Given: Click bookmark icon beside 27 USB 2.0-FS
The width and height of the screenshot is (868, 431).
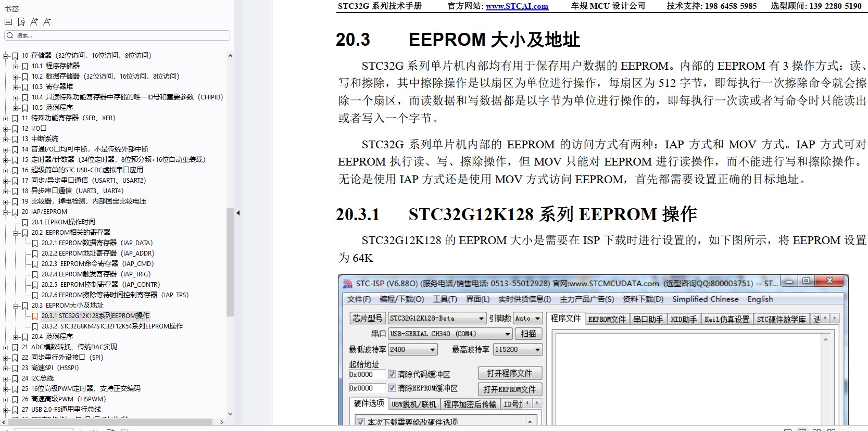Looking at the screenshot, I should coord(15,410).
